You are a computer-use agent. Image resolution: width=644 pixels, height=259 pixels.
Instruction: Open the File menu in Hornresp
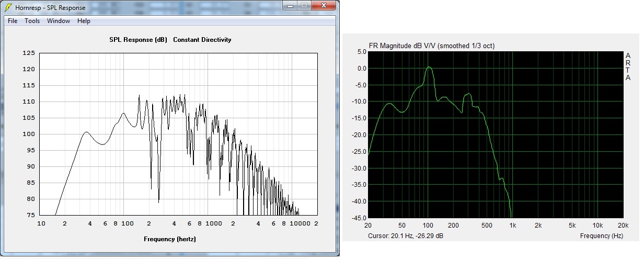click(x=13, y=21)
